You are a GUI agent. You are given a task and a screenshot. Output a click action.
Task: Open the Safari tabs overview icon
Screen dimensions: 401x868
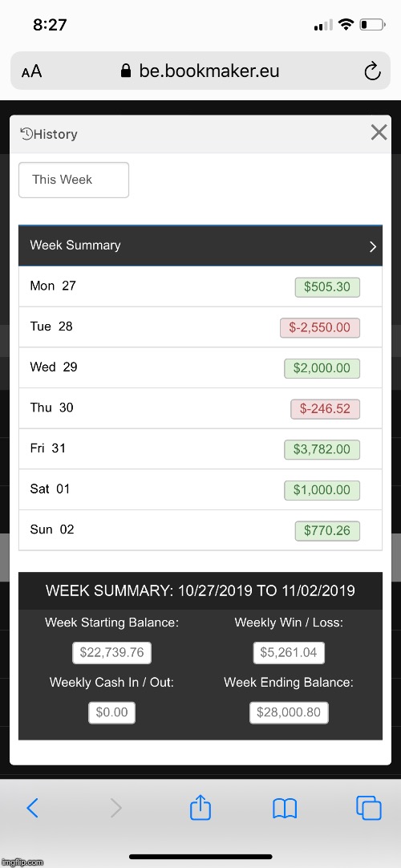pos(369,808)
